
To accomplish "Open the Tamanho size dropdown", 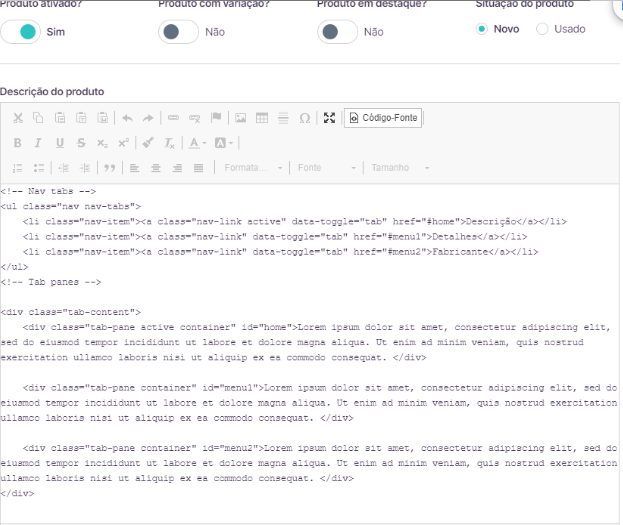I will [400, 168].
